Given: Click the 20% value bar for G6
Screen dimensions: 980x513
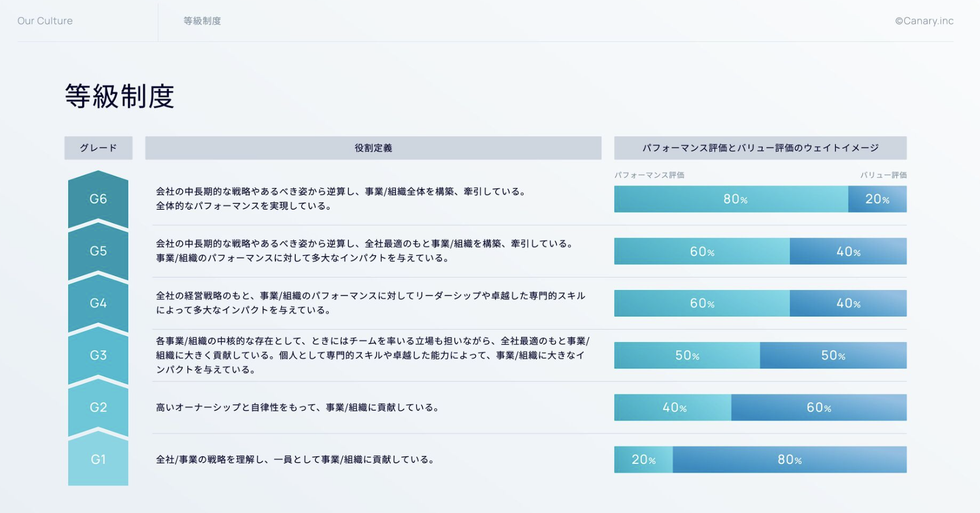Looking at the screenshot, I should tap(877, 199).
